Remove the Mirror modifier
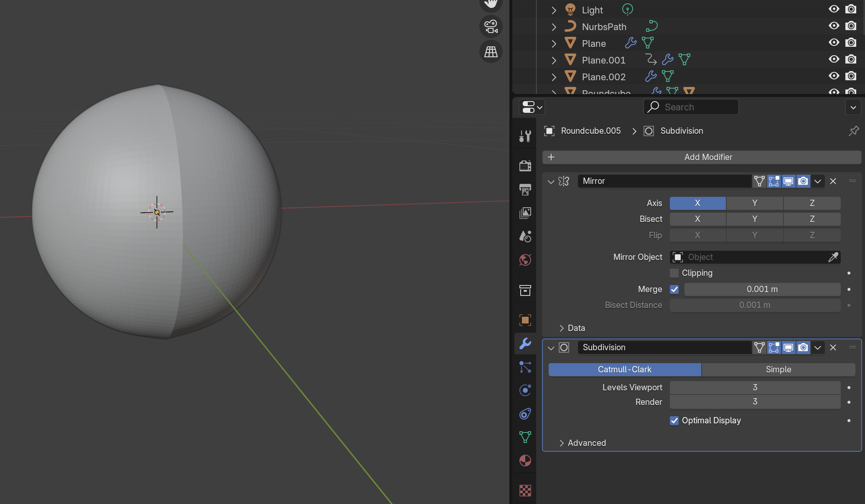This screenshot has width=865, height=504. 833,181
